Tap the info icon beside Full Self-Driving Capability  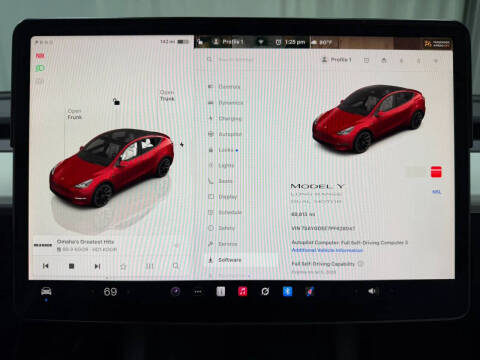click(x=360, y=264)
